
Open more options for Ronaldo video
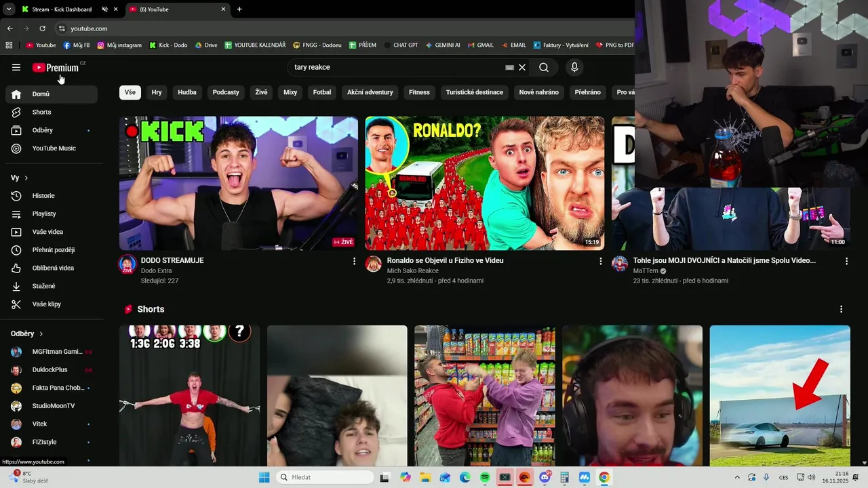click(600, 261)
